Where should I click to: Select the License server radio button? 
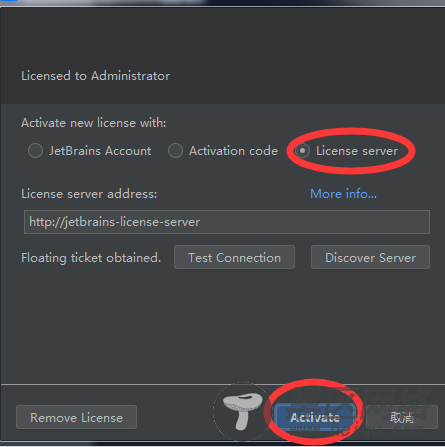click(x=302, y=151)
